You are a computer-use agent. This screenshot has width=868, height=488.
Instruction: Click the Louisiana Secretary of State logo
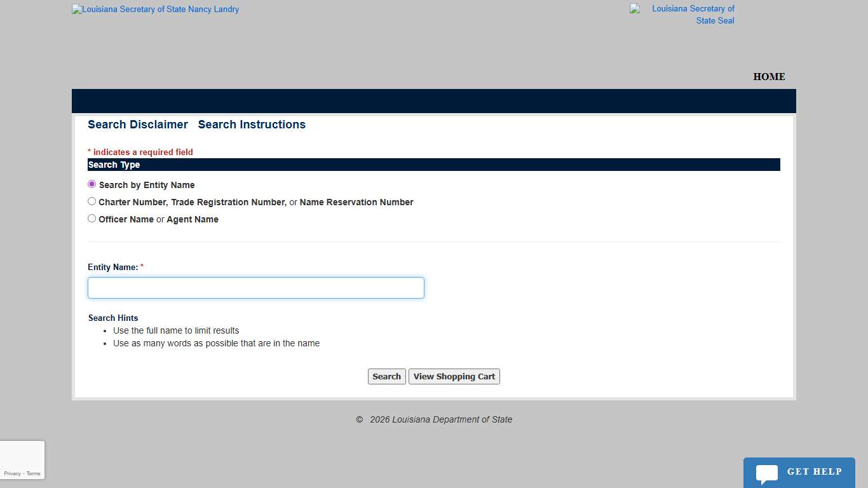[155, 9]
